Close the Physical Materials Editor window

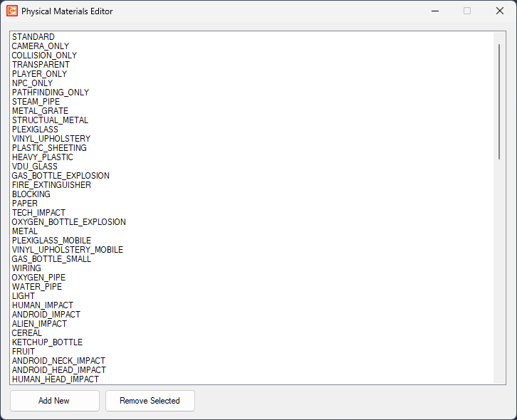coord(500,11)
